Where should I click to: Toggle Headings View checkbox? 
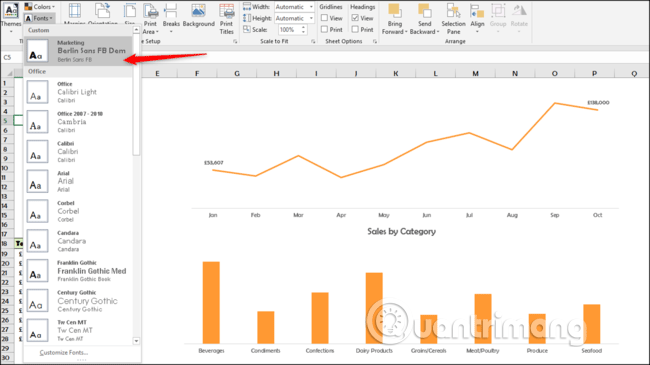coord(355,18)
